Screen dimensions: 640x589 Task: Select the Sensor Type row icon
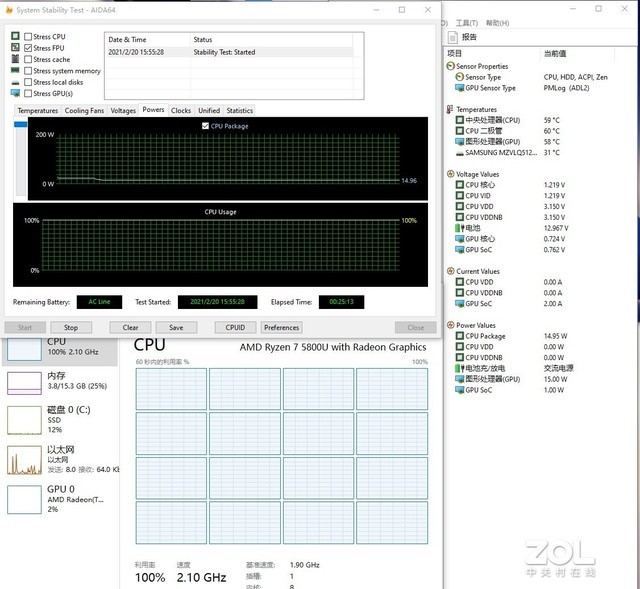(460, 77)
